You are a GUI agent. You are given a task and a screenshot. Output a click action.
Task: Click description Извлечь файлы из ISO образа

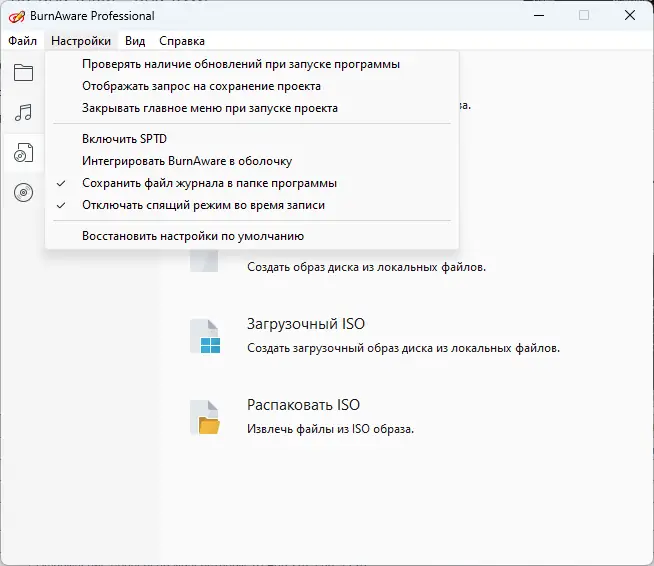[x=330, y=429]
